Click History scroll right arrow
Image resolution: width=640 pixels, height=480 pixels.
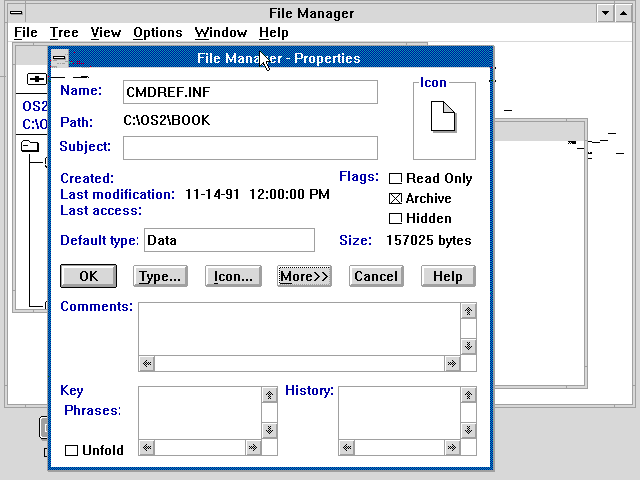pos(452,447)
